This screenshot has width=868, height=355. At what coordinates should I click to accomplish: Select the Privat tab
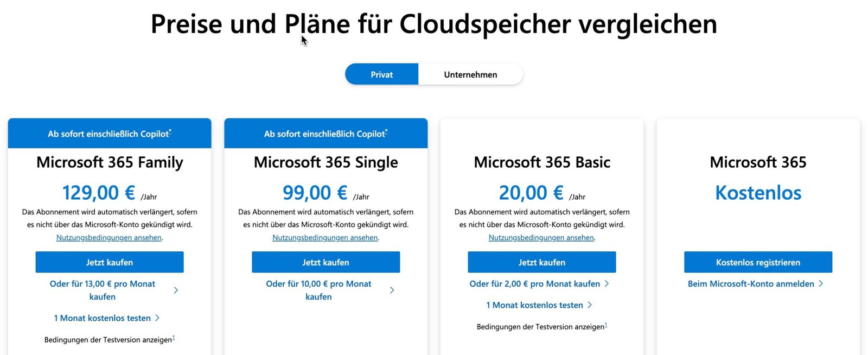click(381, 74)
